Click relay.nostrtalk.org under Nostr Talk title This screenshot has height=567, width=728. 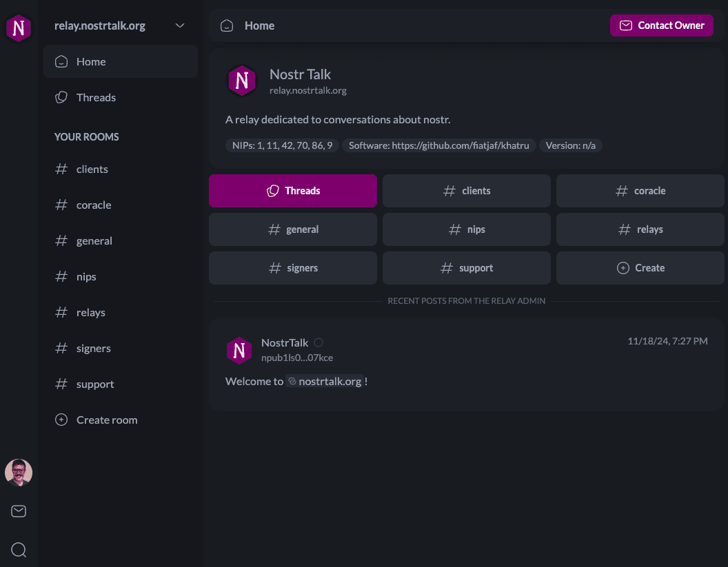coord(308,90)
